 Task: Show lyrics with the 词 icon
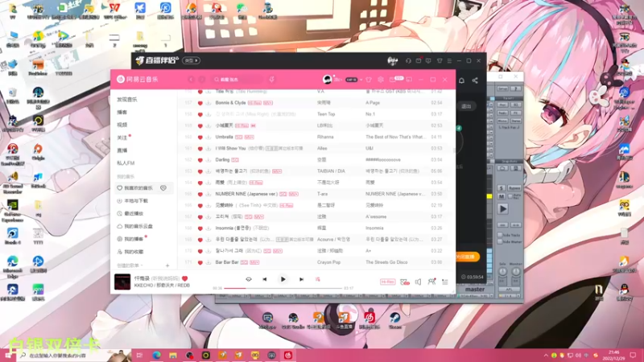click(x=317, y=279)
